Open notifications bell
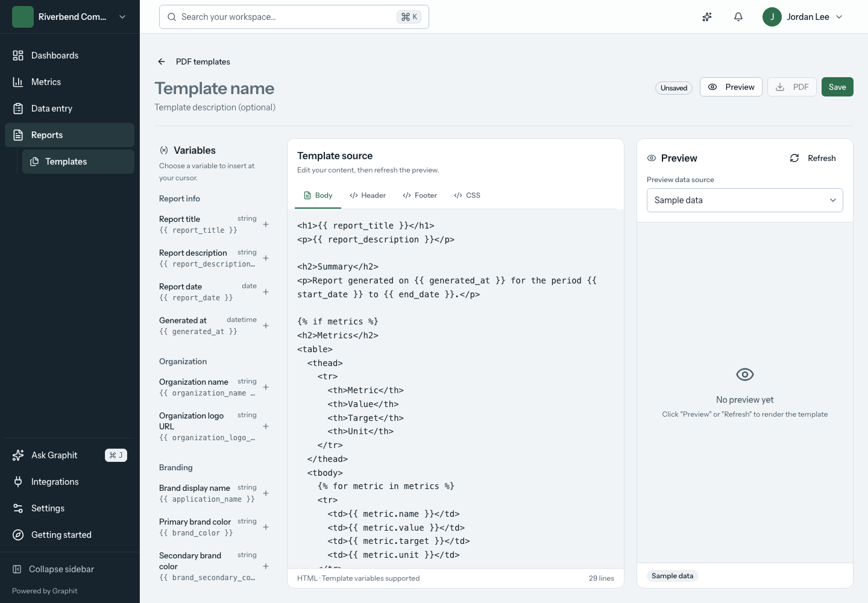 (738, 17)
